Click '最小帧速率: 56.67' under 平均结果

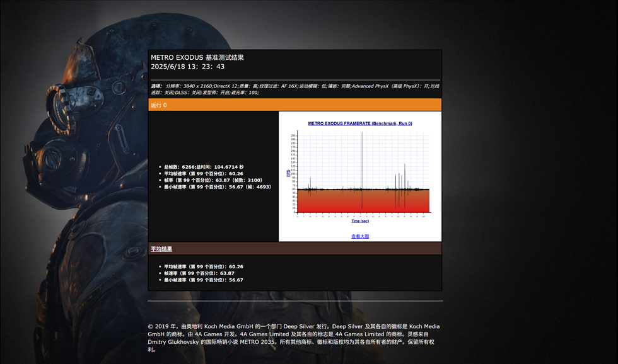pyautogui.click(x=203, y=280)
